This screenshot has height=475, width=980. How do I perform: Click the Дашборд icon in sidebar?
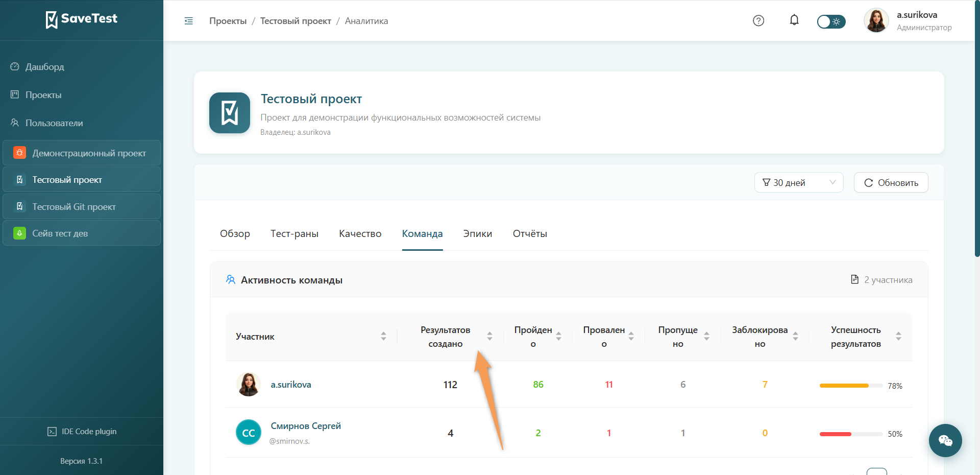pyautogui.click(x=15, y=66)
